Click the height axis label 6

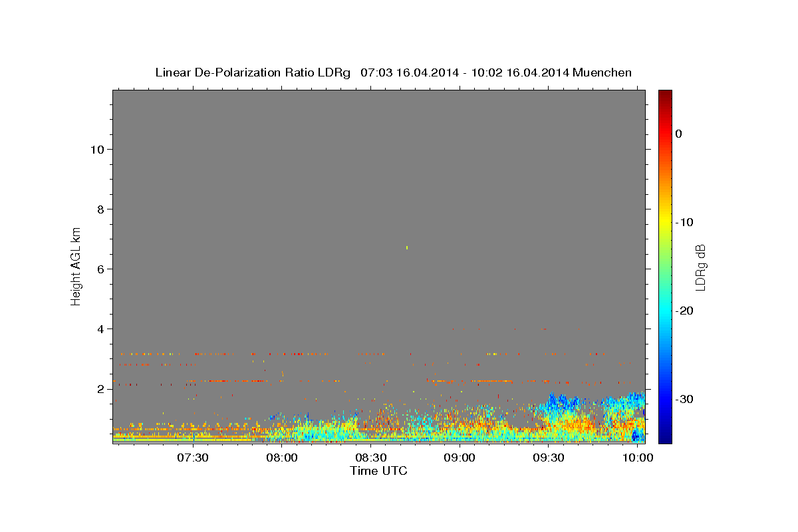pyautogui.click(x=101, y=269)
